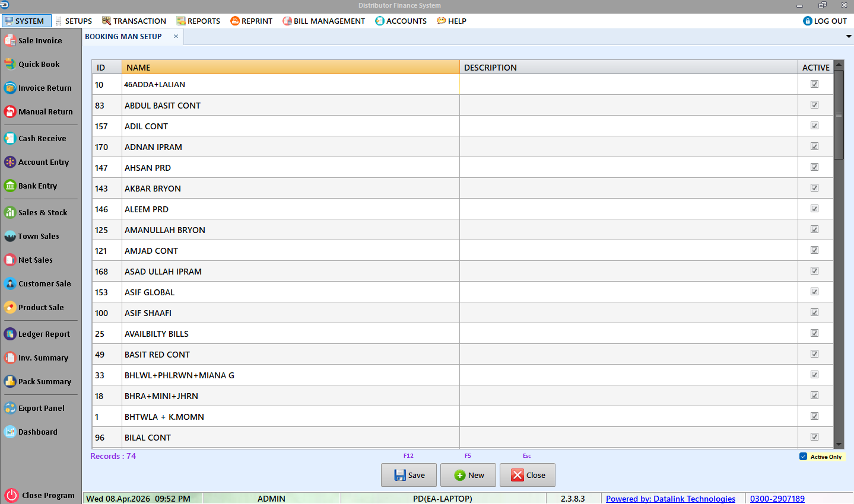Select the BOOKING MAN SETUP tab

pos(123,36)
